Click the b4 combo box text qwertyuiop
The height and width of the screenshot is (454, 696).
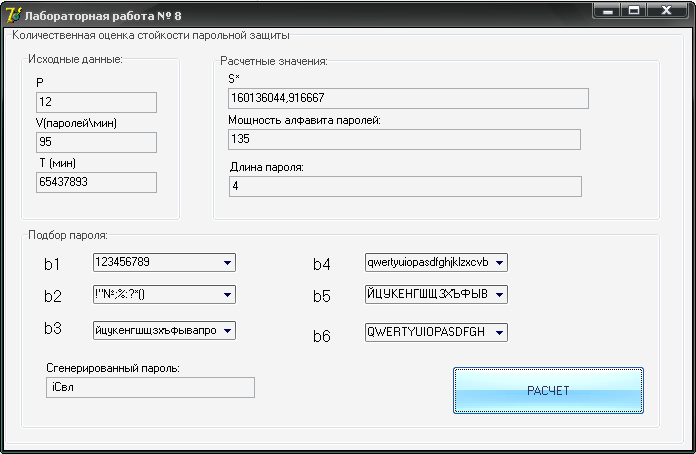427,262
